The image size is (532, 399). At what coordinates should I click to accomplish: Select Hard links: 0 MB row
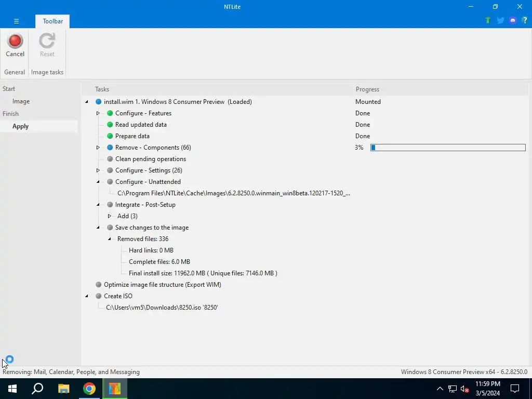pyautogui.click(x=151, y=250)
